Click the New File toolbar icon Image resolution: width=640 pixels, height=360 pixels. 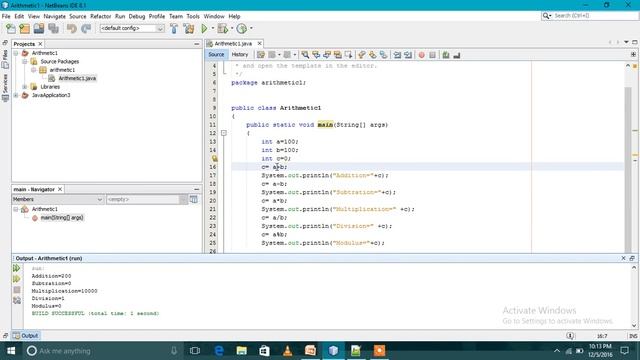pyautogui.click(x=11, y=28)
